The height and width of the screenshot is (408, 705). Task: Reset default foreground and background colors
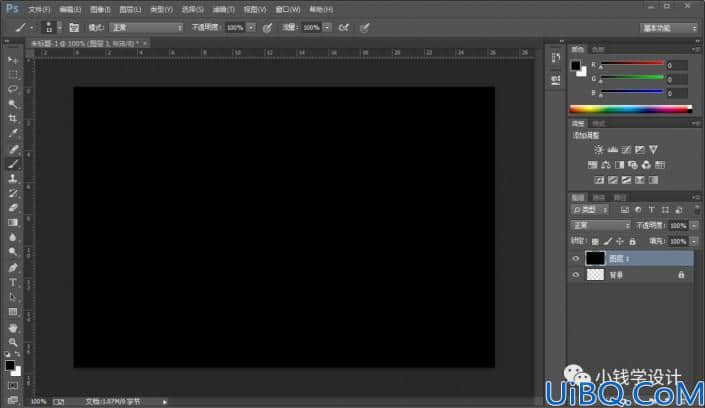point(8,354)
